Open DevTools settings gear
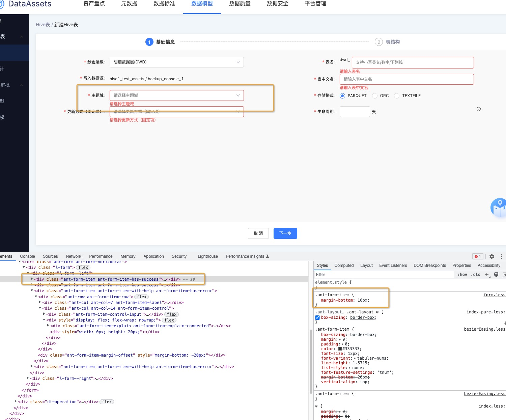The image size is (506, 420). 492,256
